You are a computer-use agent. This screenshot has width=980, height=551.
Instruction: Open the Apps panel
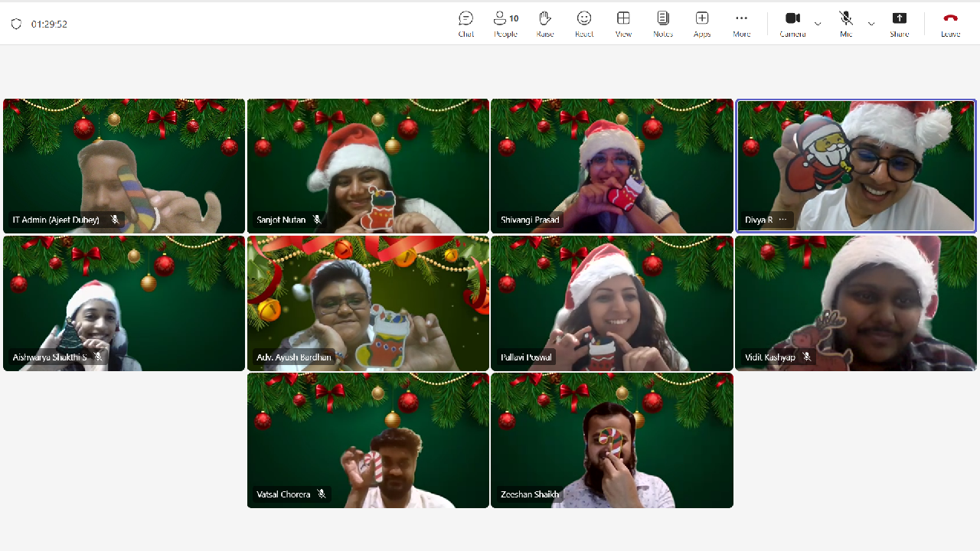(702, 24)
